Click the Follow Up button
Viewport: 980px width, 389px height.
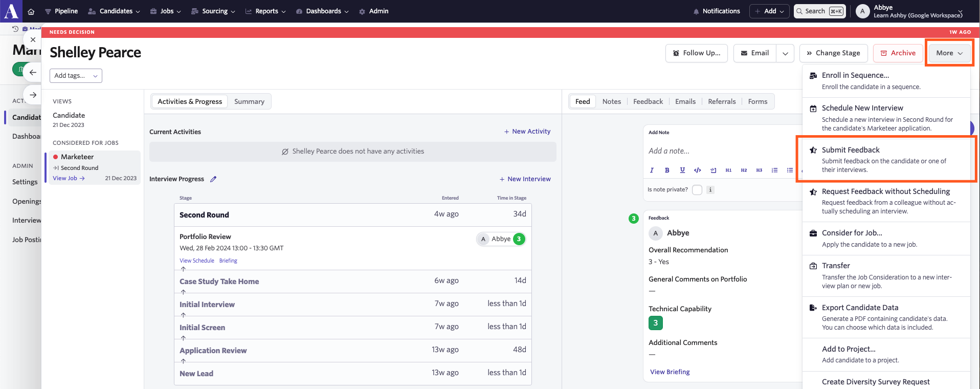tap(696, 53)
